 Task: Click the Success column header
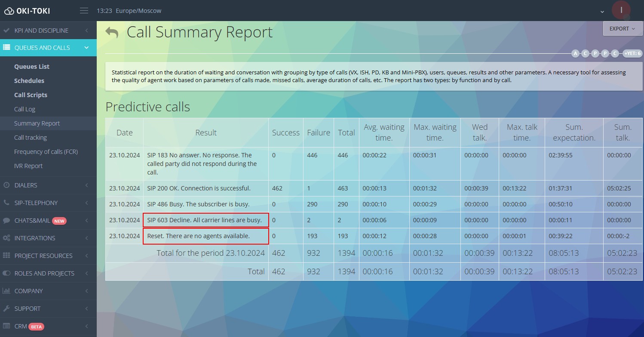286,133
